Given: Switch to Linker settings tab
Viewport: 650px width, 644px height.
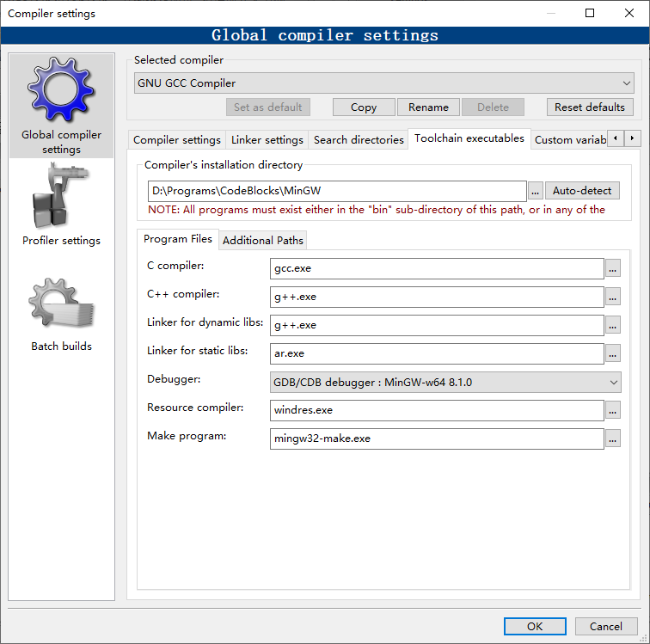Looking at the screenshot, I should point(267,140).
